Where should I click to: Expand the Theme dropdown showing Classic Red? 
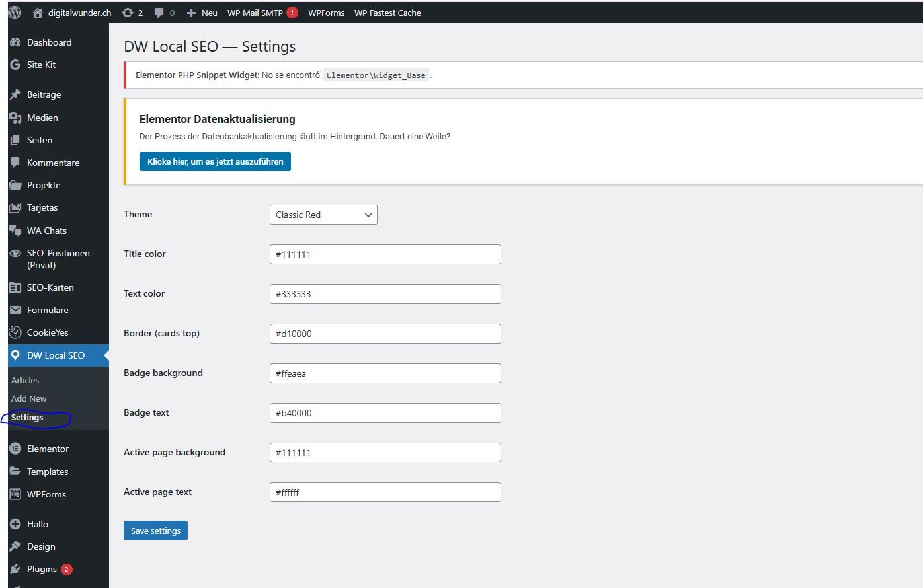click(x=323, y=215)
